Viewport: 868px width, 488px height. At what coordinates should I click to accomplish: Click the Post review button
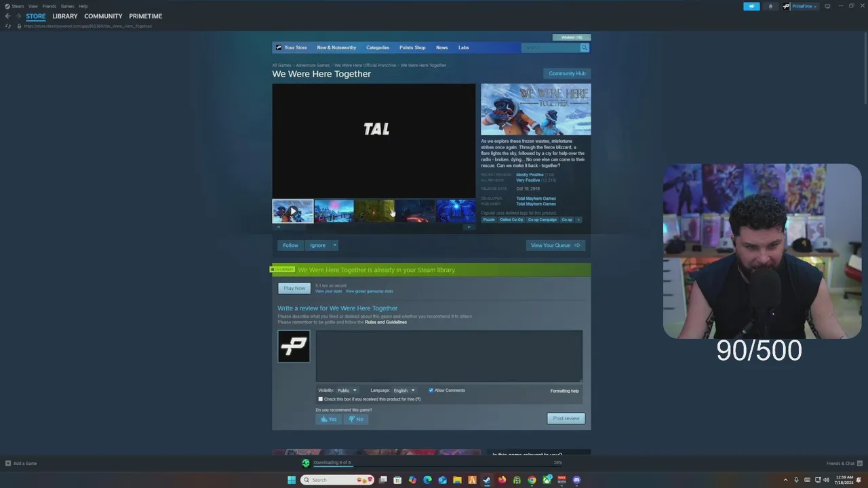click(x=566, y=418)
